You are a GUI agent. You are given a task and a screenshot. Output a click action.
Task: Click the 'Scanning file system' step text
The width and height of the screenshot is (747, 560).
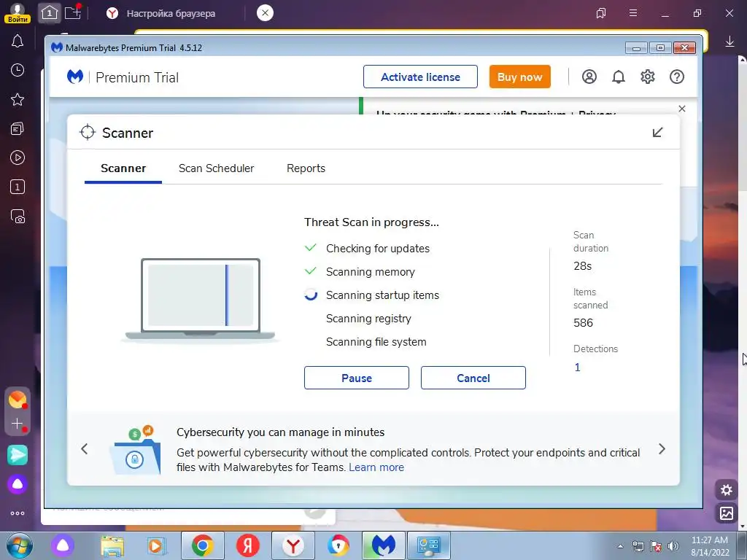click(x=376, y=342)
